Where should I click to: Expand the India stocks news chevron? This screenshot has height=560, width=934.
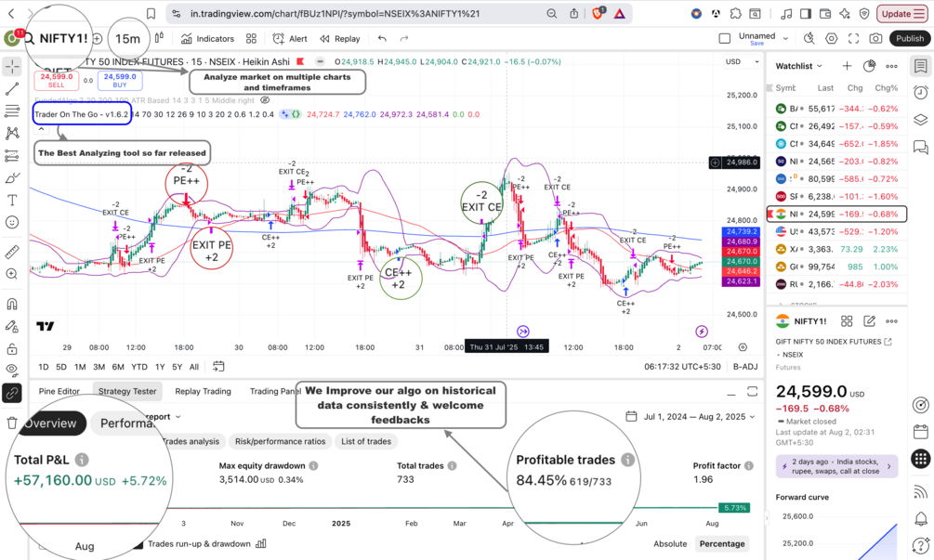pos(888,466)
